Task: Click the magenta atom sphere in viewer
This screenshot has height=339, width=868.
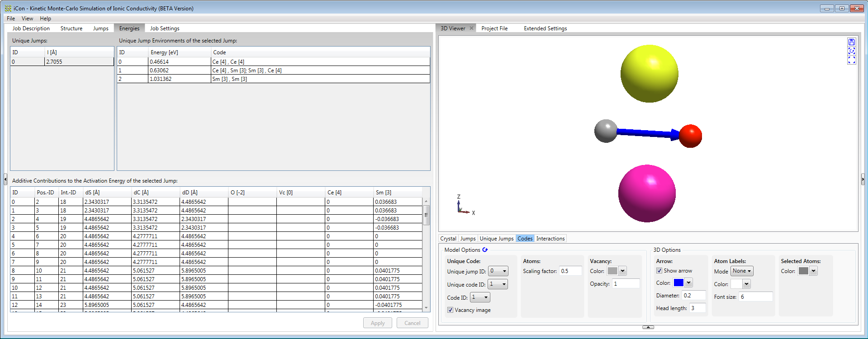Action: [x=647, y=193]
